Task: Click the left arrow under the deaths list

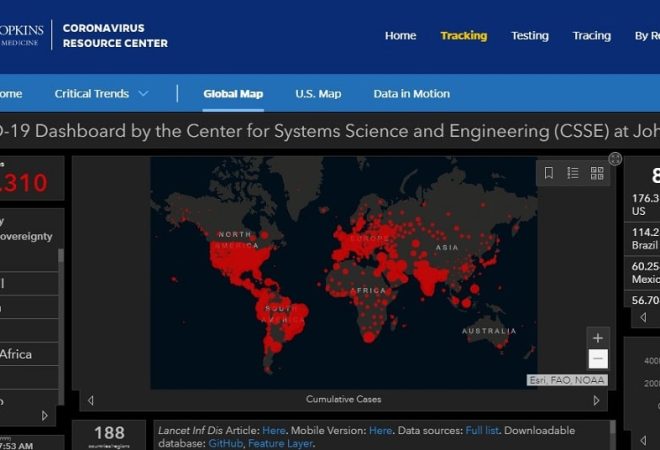Action: pos(643,317)
